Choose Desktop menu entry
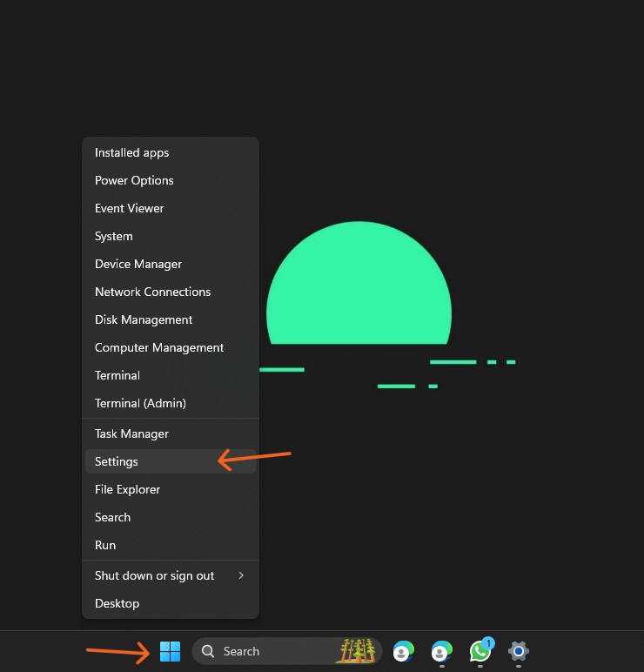 point(171,603)
